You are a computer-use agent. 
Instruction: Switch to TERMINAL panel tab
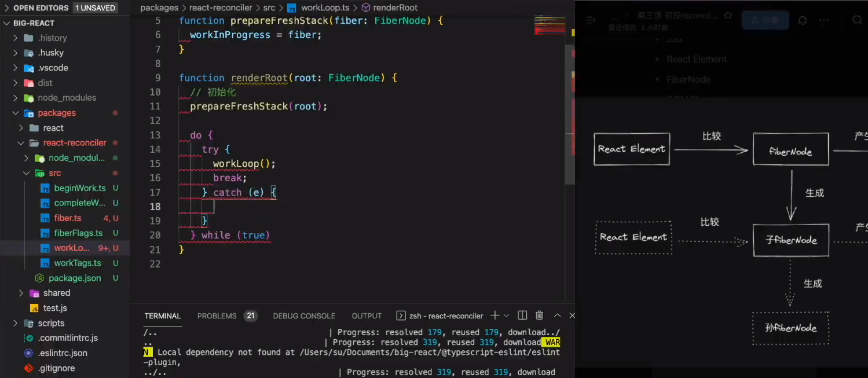point(163,316)
